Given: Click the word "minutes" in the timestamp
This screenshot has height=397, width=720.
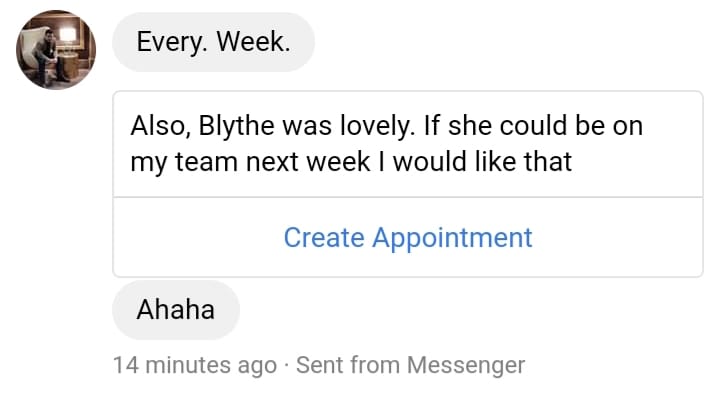Looking at the screenshot, I should [x=188, y=366].
